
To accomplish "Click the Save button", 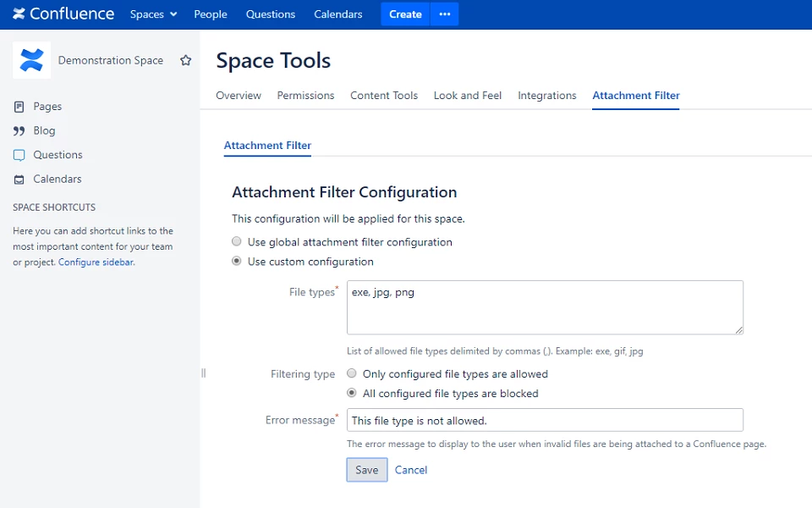I will (367, 470).
